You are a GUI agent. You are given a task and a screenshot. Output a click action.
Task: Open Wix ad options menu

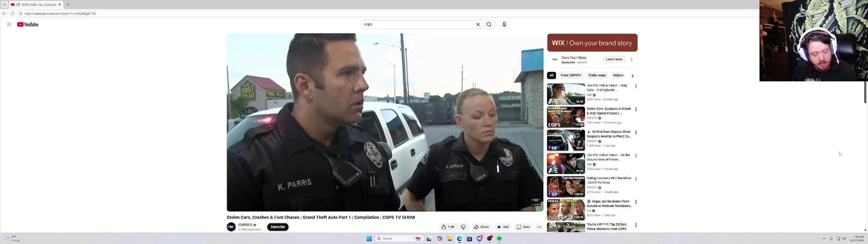click(x=632, y=59)
